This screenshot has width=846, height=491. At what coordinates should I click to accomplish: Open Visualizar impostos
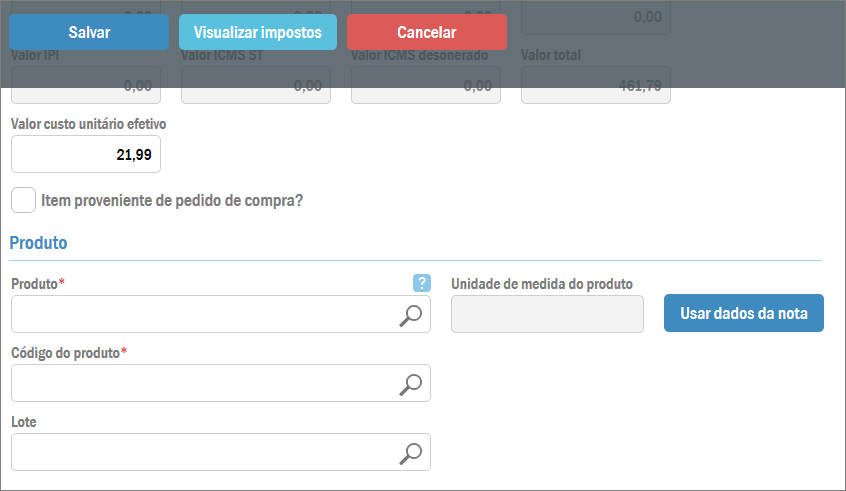pos(258,32)
